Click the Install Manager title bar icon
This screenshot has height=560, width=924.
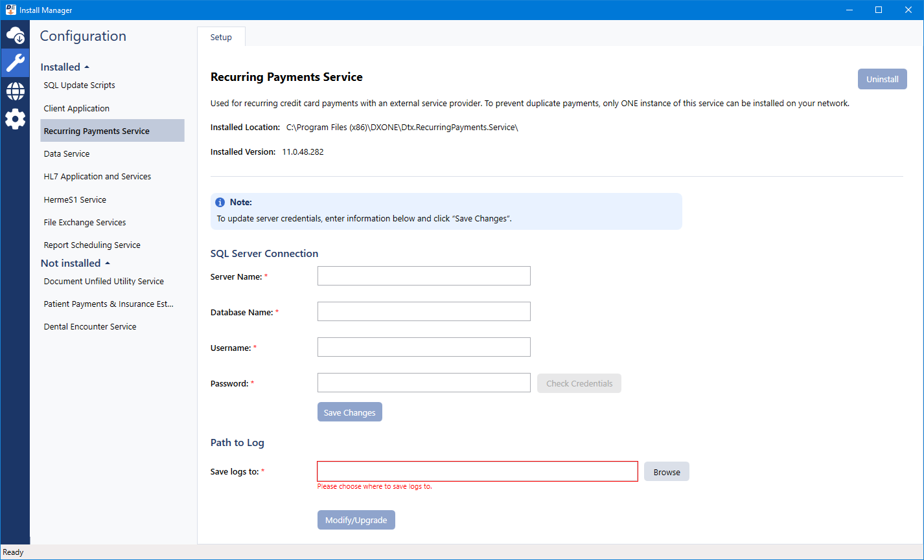pyautogui.click(x=10, y=10)
